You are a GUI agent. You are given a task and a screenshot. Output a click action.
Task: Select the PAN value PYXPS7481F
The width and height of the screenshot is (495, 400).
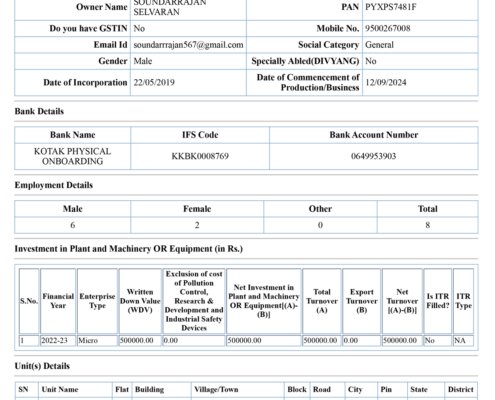391,7
